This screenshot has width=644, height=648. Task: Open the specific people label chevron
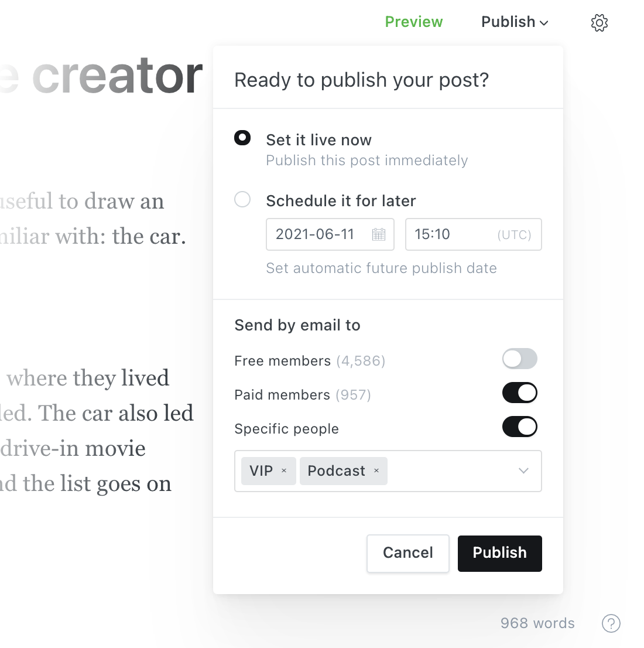point(523,470)
